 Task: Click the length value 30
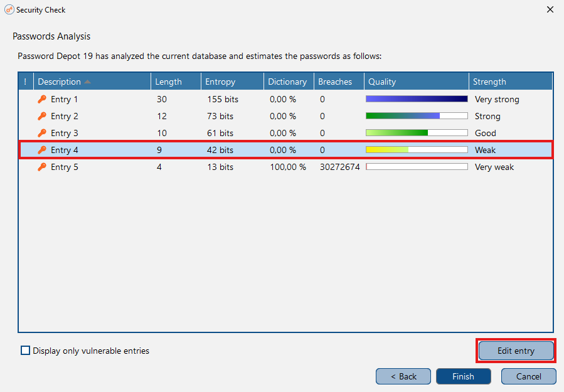161,99
